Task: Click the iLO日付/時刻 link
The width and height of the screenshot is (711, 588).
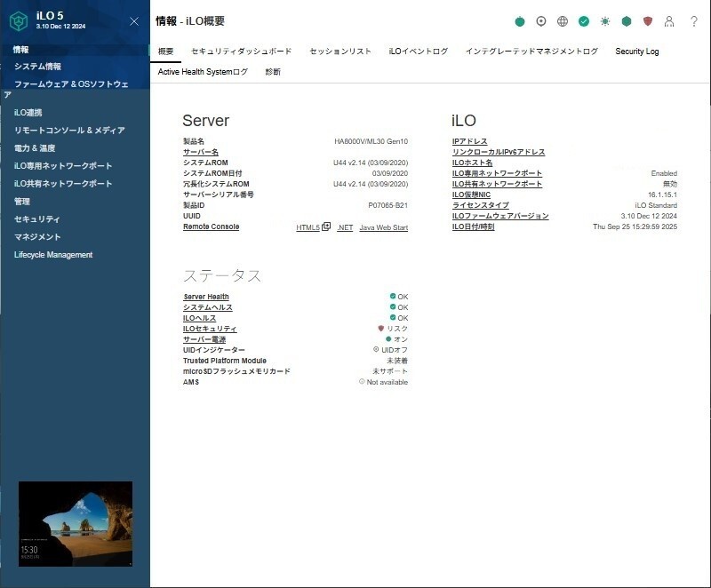Action: click(473, 226)
